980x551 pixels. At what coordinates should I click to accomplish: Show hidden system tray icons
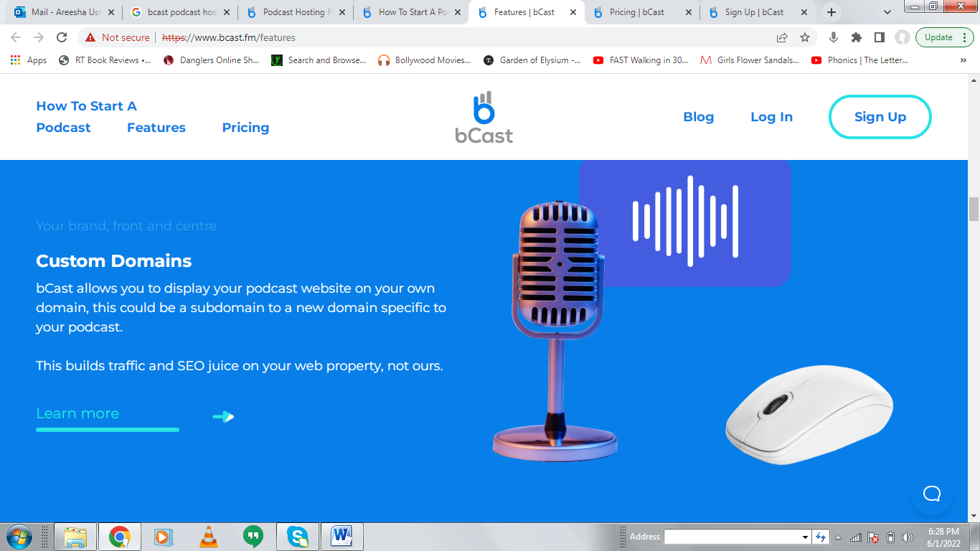click(x=838, y=537)
